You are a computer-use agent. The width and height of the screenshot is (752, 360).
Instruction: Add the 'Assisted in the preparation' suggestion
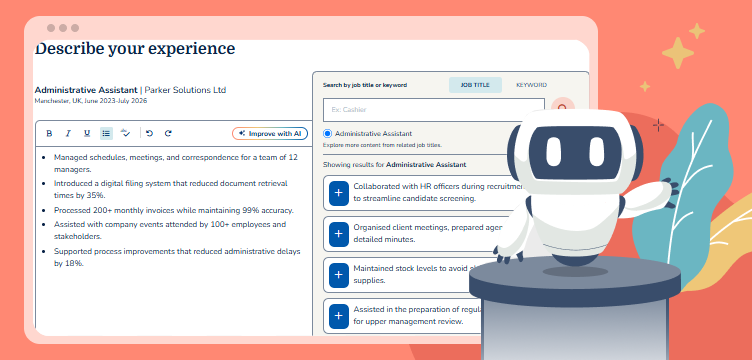click(x=339, y=316)
